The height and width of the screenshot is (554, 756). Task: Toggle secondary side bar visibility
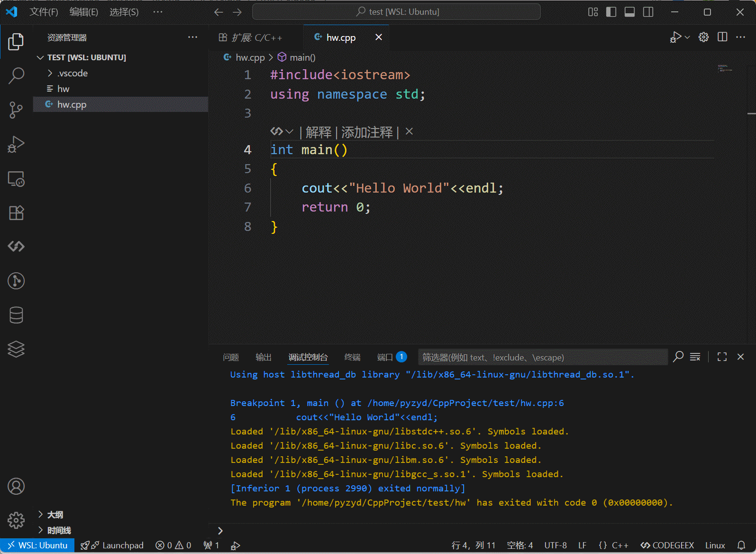click(648, 12)
